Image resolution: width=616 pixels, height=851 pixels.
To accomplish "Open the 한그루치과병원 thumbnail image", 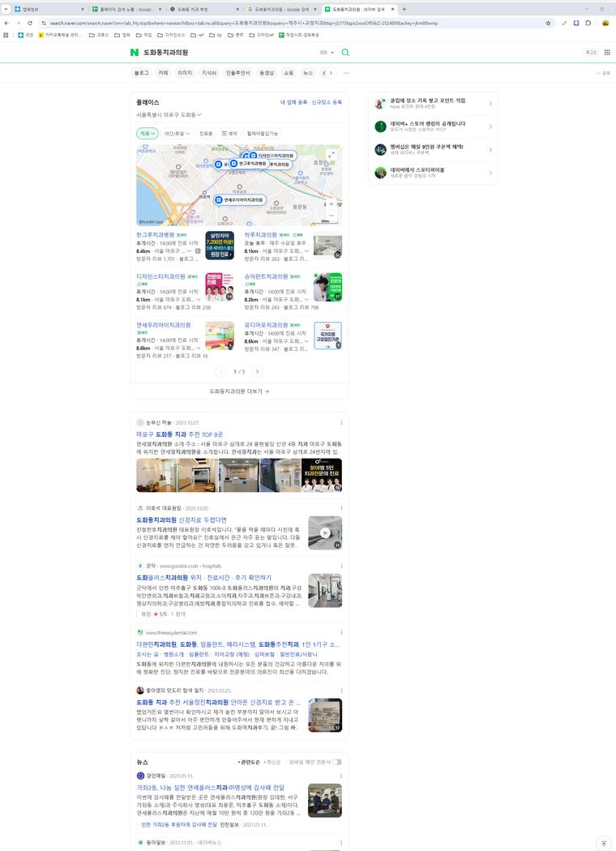I will [220, 246].
